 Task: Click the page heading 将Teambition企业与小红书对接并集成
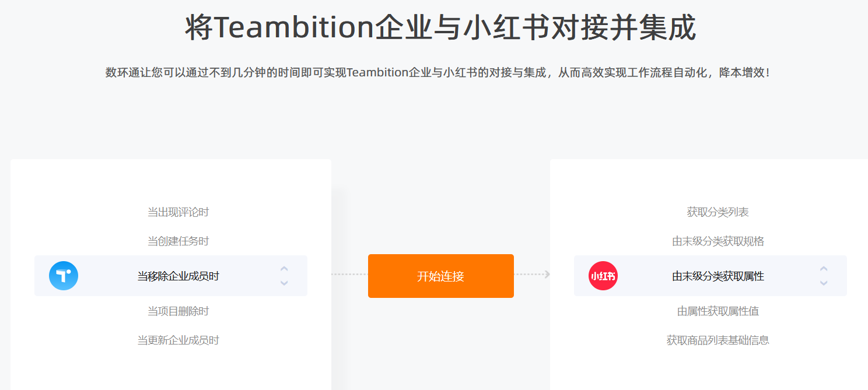(x=440, y=27)
